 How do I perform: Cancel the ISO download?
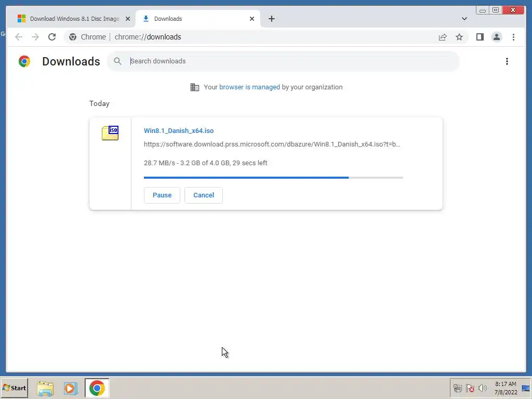pyautogui.click(x=204, y=195)
